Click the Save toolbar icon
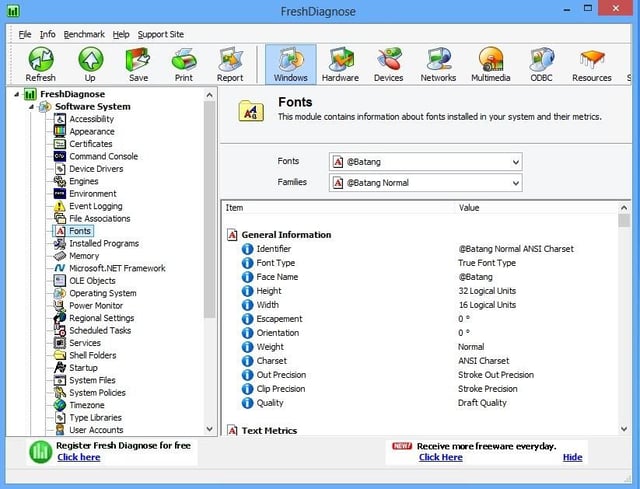Image resolution: width=640 pixels, height=489 pixels. tap(138, 64)
